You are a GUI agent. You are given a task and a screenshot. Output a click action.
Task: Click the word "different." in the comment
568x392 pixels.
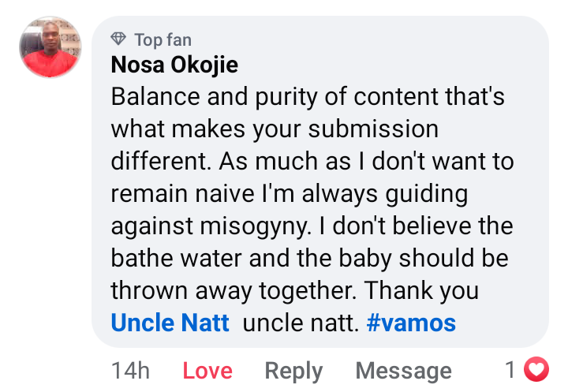pyautogui.click(x=161, y=162)
